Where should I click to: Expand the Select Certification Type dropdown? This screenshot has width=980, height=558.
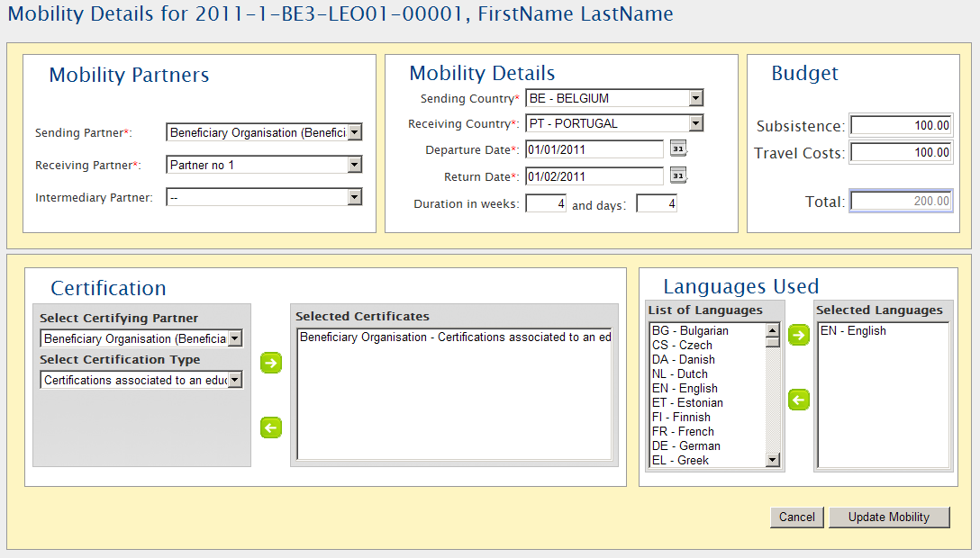(235, 380)
